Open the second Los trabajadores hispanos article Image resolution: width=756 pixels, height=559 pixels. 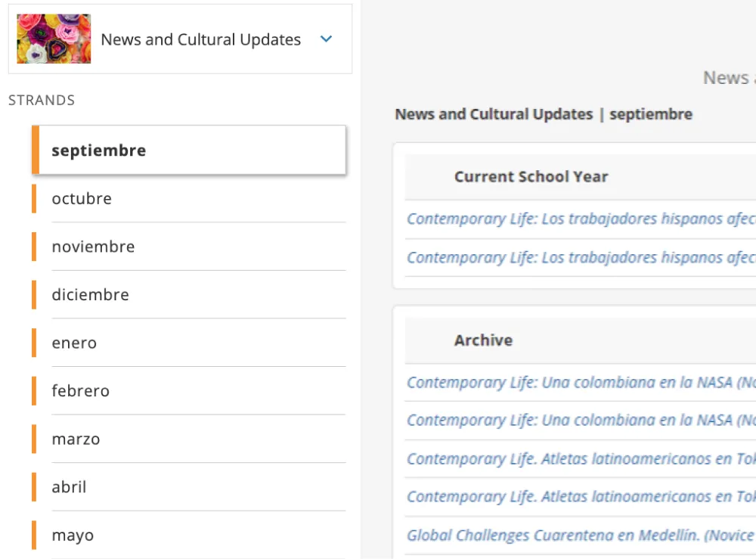[x=581, y=257]
